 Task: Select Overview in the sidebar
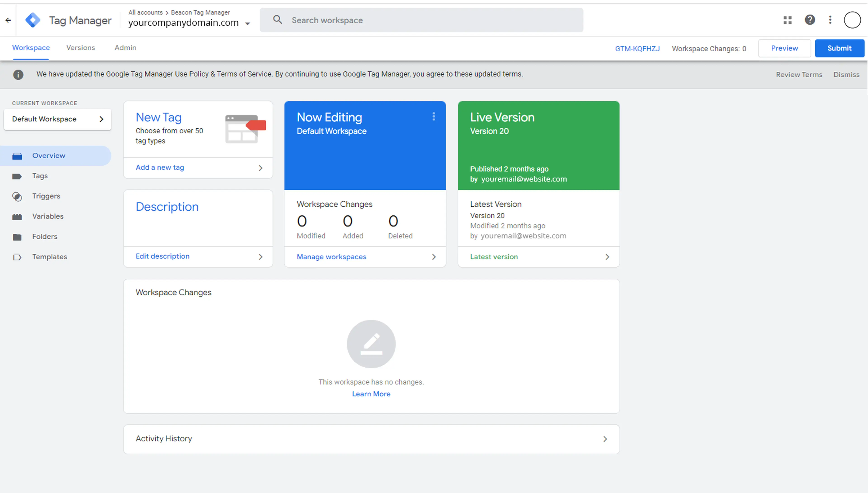click(x=56, y=156)
